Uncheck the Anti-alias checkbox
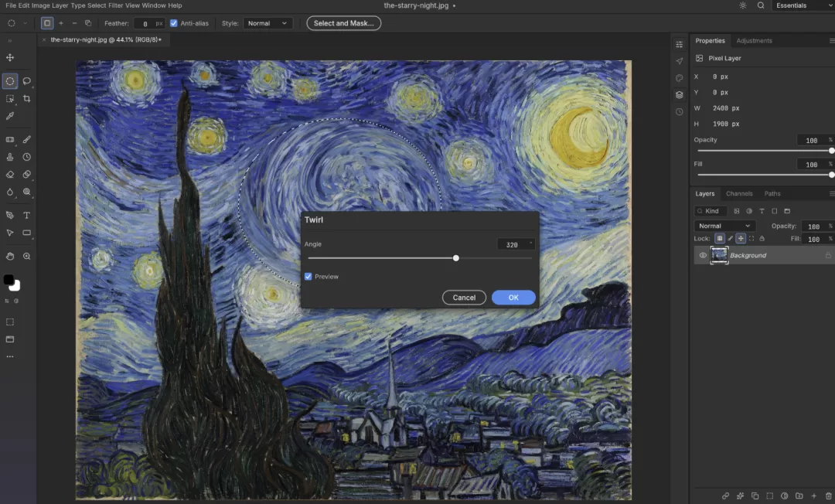This screenshot has height=504, width=835. tap(174, 23)
